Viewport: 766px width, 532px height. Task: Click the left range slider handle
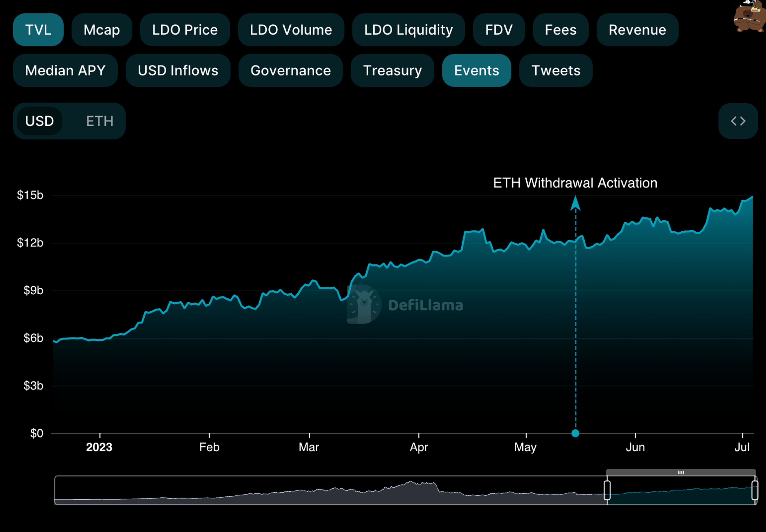[x=607, y=490]
